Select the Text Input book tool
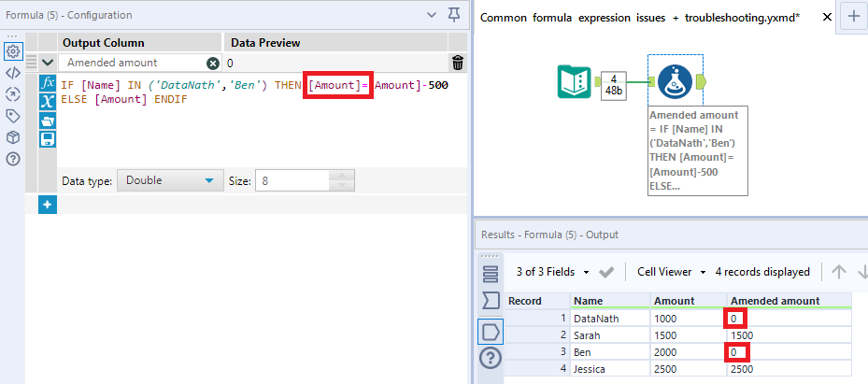This screenshot has height=384, width=868. coord(575,81)
